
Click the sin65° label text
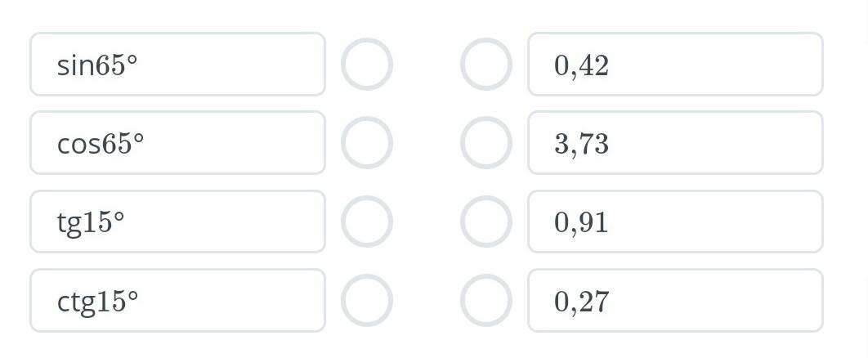pyautogui.click(x=97, y=65)
